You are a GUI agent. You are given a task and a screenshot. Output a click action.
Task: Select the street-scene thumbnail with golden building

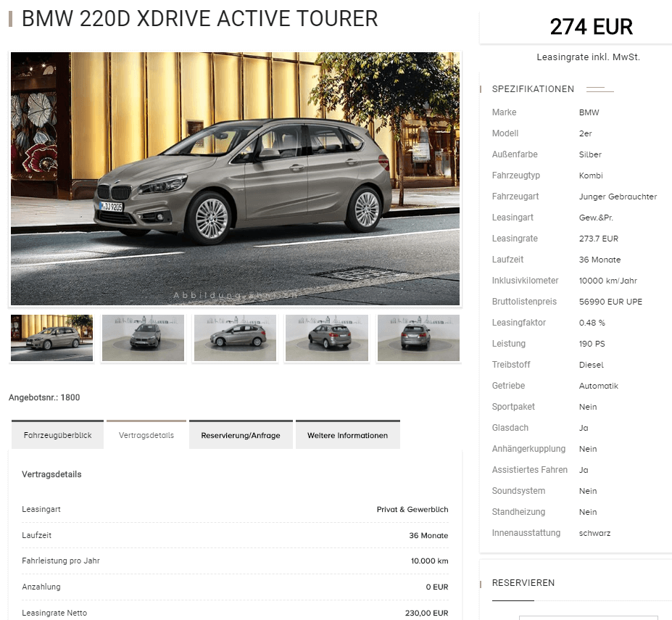point(51,338)
